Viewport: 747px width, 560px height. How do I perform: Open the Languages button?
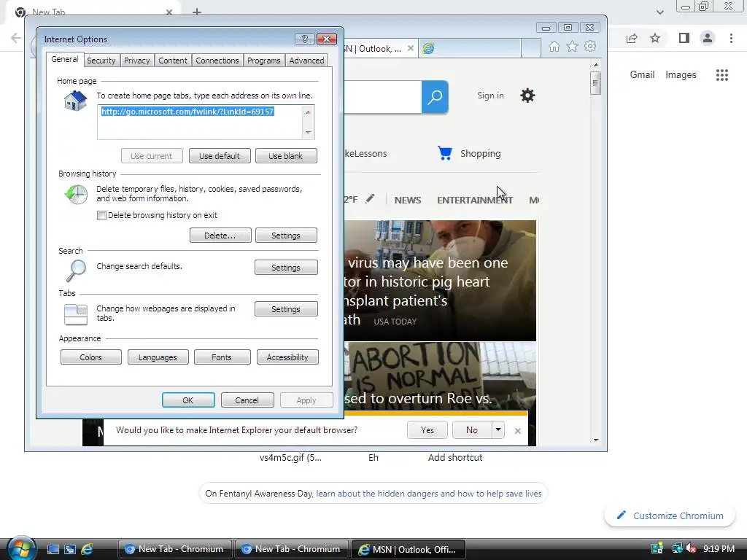(158, 357)
